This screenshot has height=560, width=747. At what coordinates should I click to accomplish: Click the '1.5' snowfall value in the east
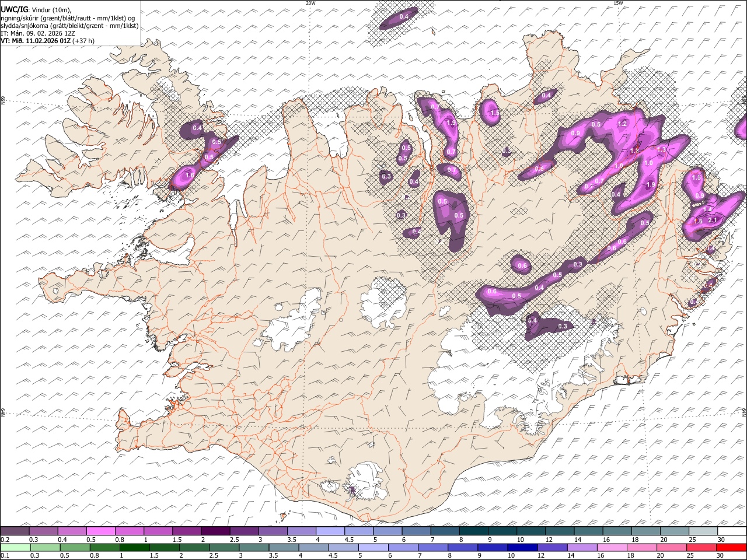pyautogui.click(x=696, y=177)
